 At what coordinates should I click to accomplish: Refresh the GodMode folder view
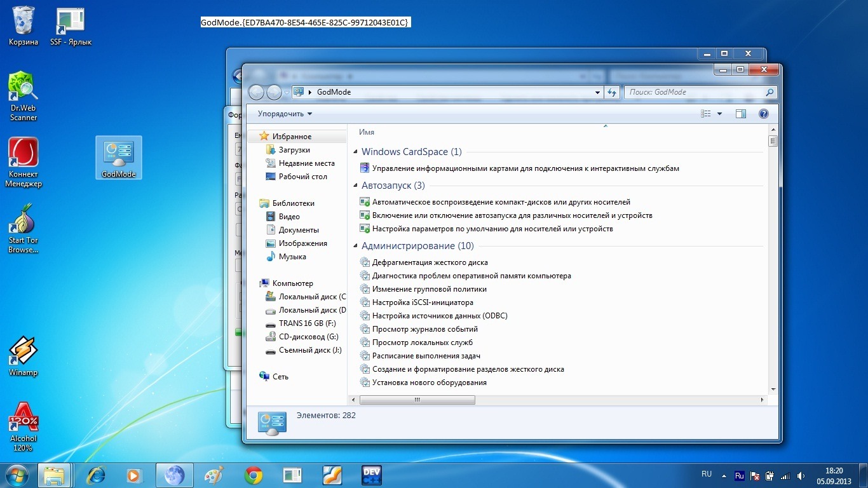pos(612,92)
